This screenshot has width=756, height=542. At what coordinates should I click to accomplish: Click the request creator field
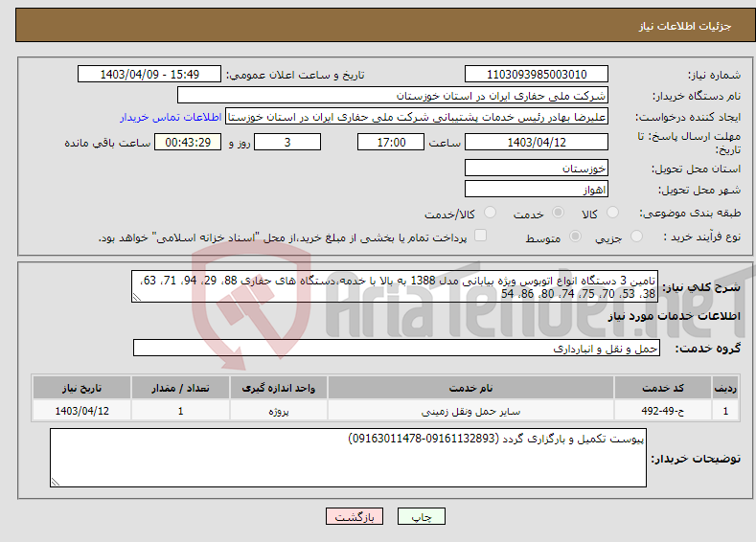point(417,117)
